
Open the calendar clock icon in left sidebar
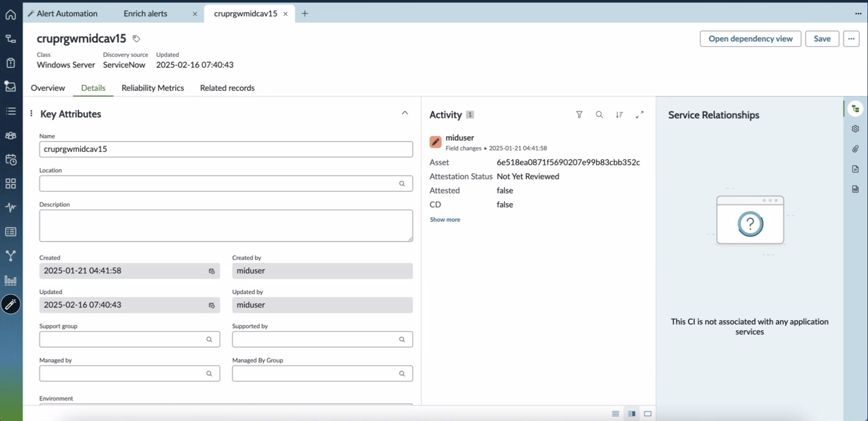tap(11, 159)
